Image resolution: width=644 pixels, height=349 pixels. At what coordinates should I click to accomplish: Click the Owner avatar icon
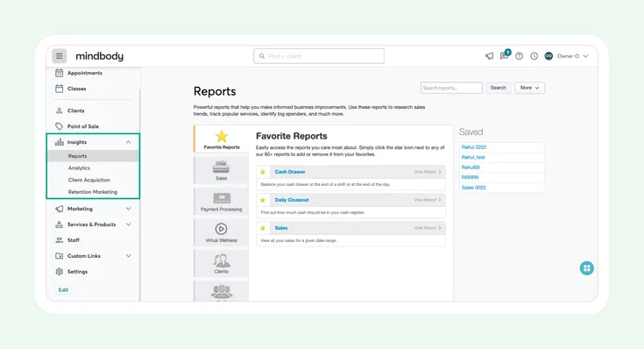(x=548, y=56)
